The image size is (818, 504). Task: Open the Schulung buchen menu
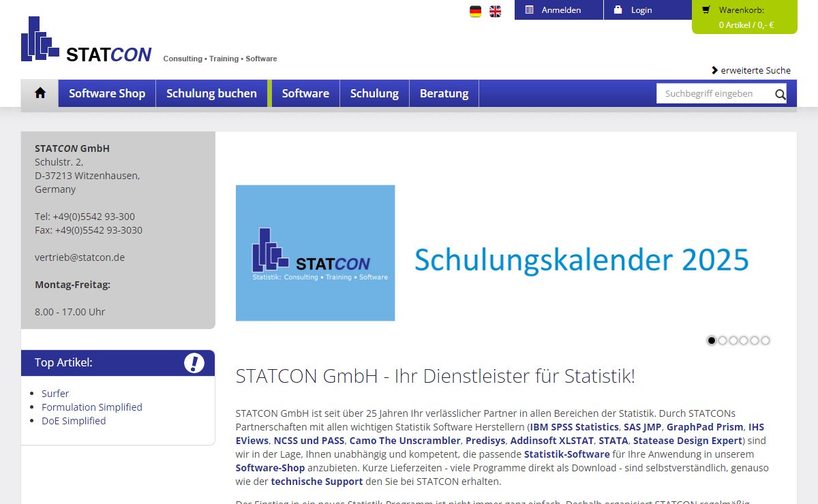click(x=211, y=93)
